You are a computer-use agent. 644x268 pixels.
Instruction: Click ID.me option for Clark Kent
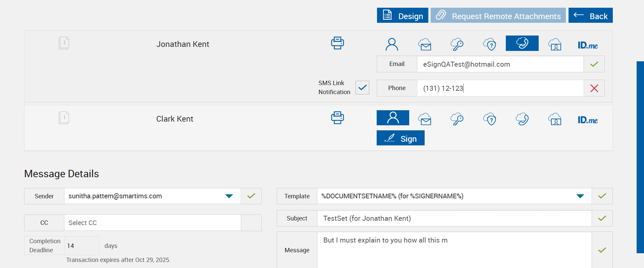tap(588, 120)
